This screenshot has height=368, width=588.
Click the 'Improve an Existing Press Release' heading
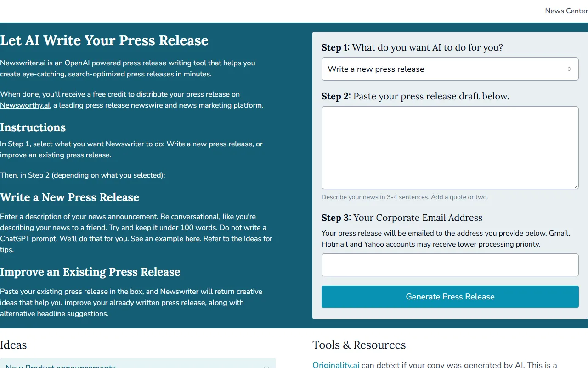point(90,272)
